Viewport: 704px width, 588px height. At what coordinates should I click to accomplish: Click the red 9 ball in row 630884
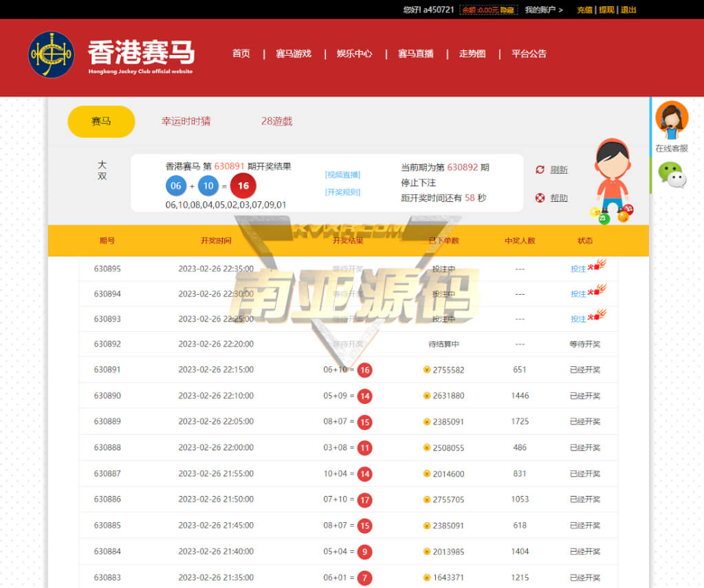pyautogui.click(x=364, y=552)
